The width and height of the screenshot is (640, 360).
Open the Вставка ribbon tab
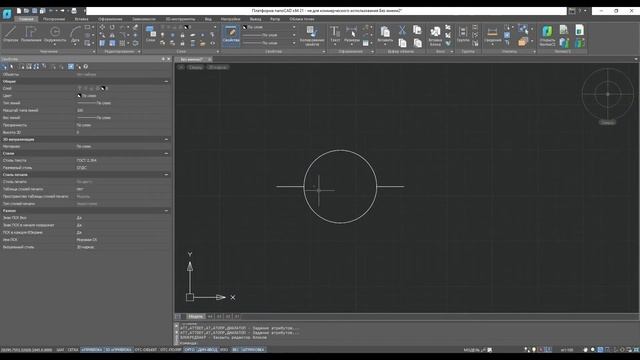coord(81,19)
